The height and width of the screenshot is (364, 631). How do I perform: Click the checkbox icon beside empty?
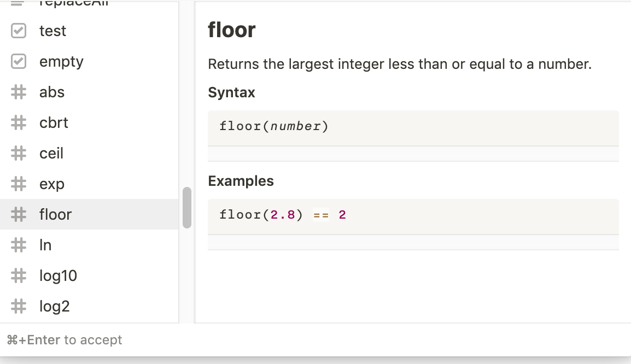tap(19, 61)
